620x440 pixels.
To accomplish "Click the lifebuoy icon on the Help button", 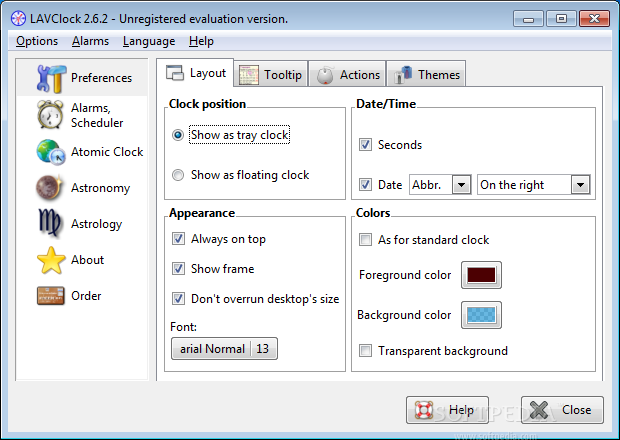I will pyautogui.click(x=424, y=410).
